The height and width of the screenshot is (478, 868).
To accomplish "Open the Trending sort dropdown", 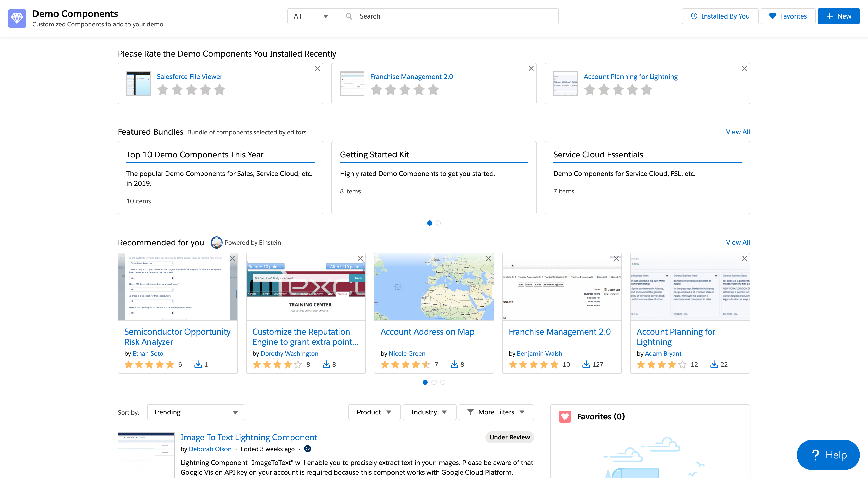I will coord(196,412).
